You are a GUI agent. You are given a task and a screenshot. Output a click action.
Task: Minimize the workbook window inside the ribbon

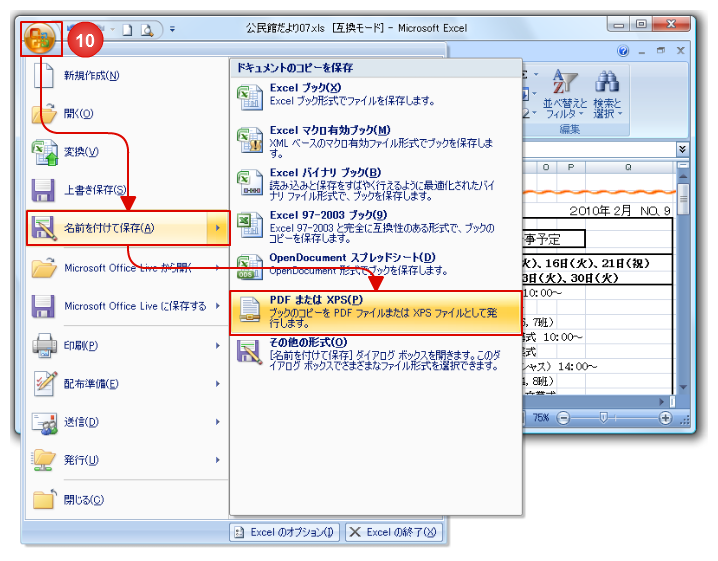[x=642, y=52]
